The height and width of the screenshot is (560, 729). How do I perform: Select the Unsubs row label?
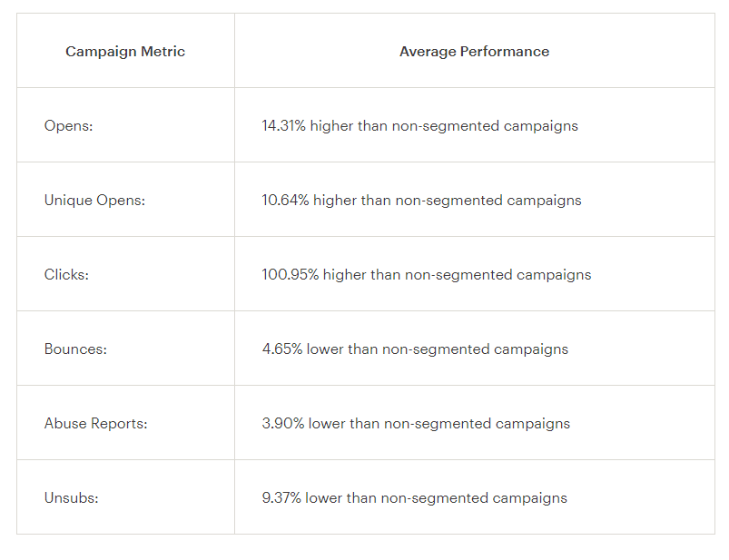(71, 498)
